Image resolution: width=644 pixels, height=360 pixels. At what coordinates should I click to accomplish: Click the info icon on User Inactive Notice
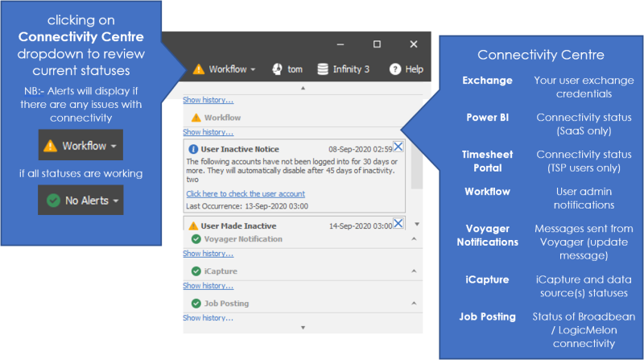(192, 149)
